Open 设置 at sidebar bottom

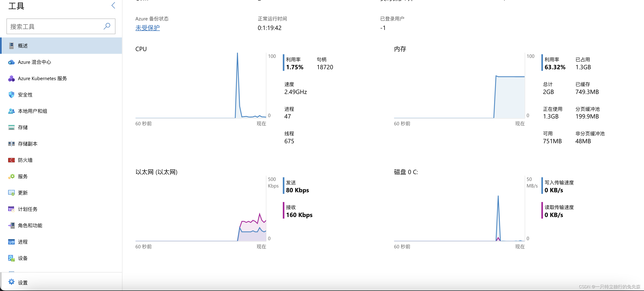click(61, 282)
